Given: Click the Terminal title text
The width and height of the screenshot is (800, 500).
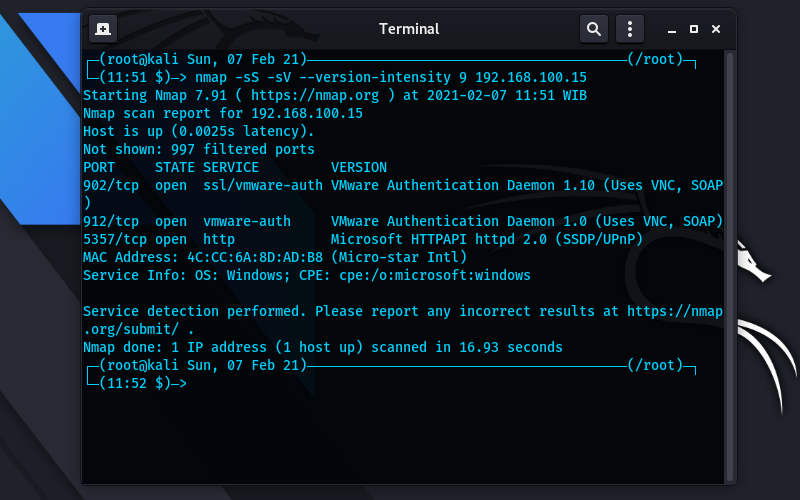Looking at the screenshot, I should click(409, 29).
